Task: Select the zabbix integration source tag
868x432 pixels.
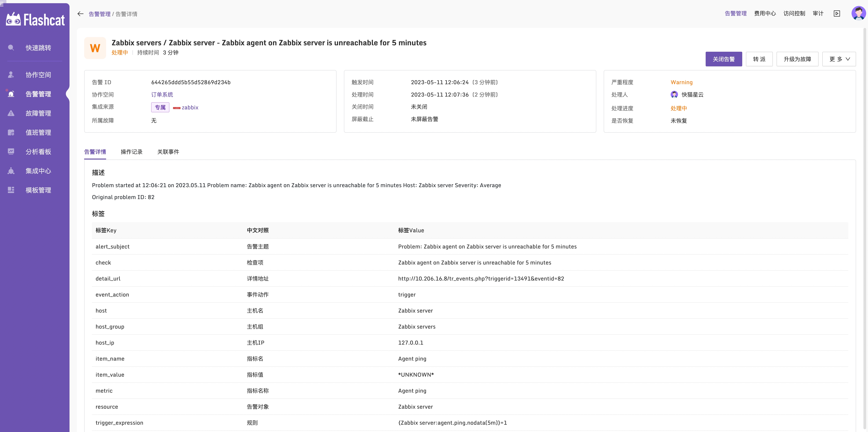Action: click(186, 107)
